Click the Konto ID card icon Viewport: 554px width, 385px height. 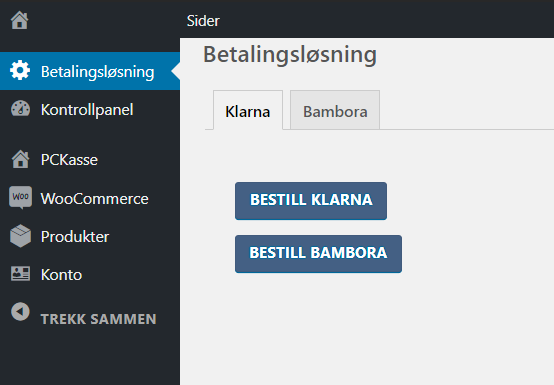tap(20, 274)
